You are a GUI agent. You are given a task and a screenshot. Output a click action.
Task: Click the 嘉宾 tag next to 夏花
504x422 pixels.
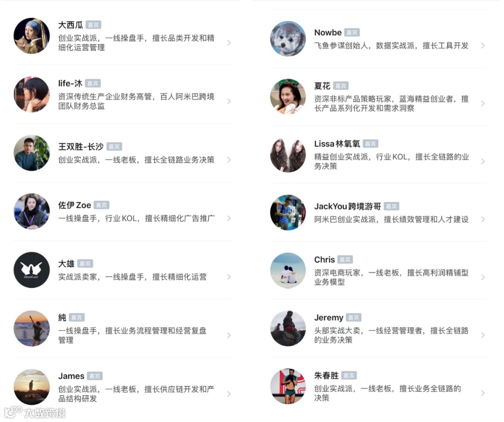tap(341, 86)
